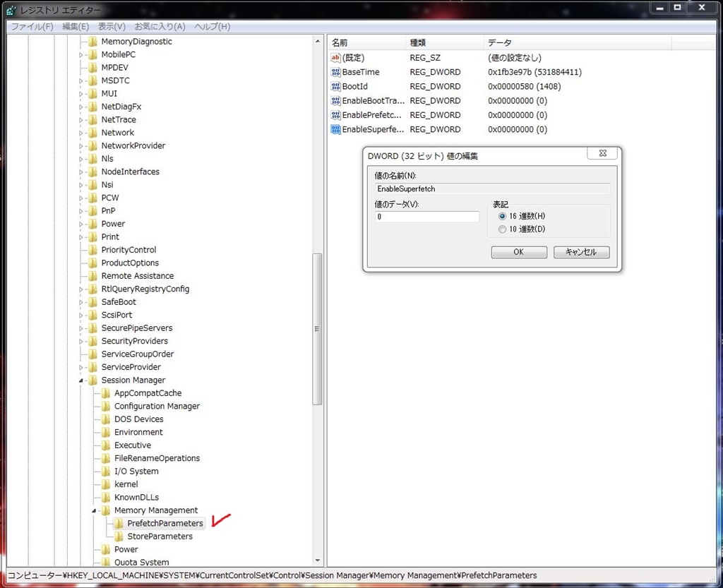Select the 10進数(D) decimal radio button

[x=502, y=229]
